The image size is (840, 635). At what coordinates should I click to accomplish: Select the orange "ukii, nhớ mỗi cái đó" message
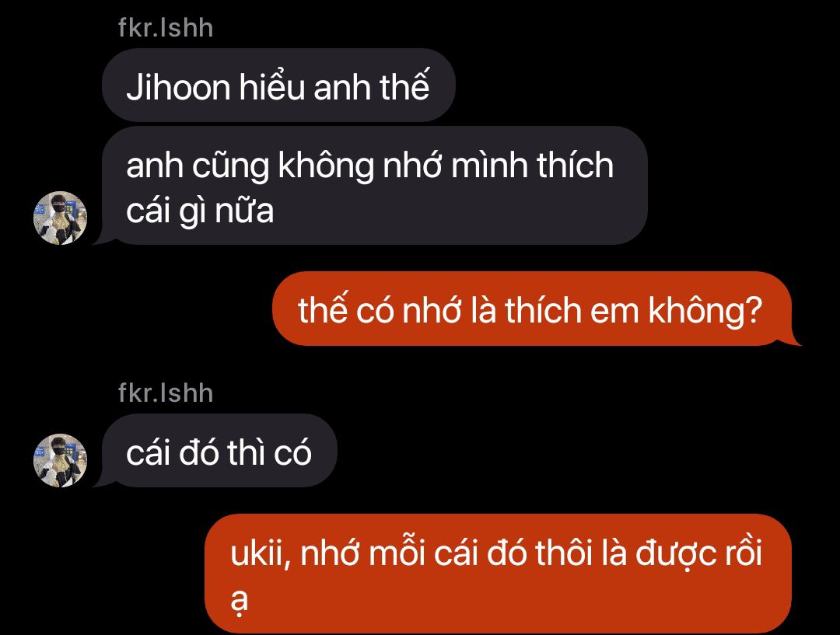pyautogui.click(x=499, y=574)
